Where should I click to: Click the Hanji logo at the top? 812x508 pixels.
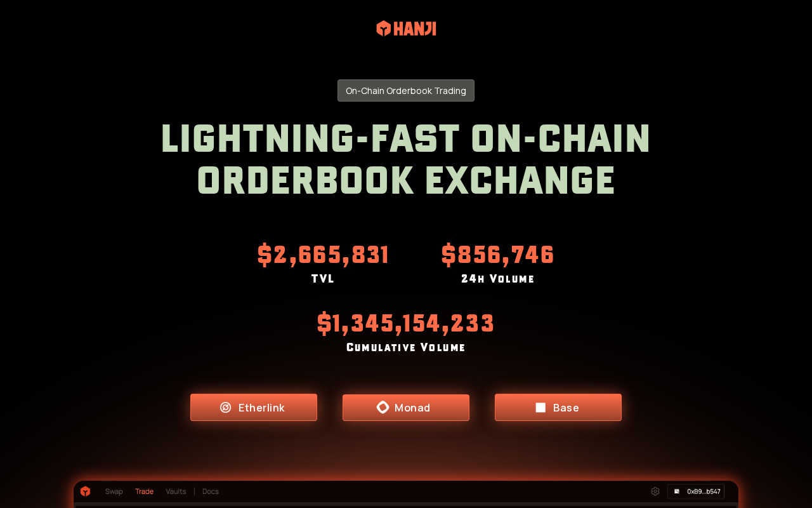pos(406,29)
